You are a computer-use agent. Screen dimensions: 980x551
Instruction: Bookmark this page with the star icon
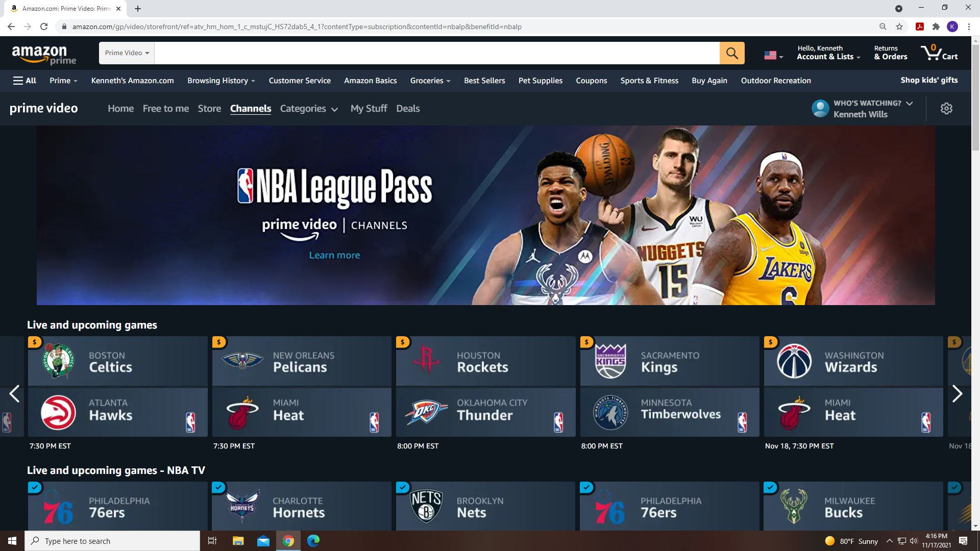coord(899,27)
